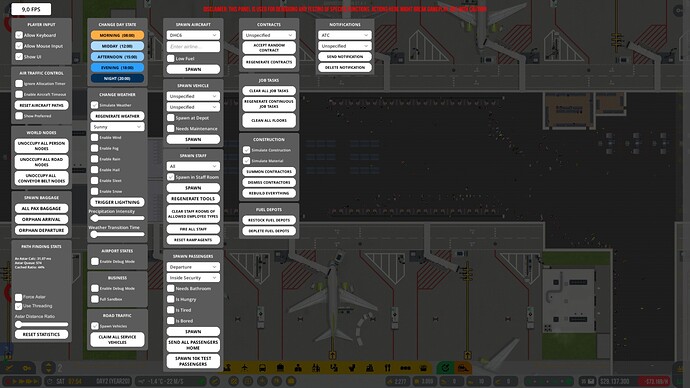Check the Low Fuel checkbox
690x388 pixels.
click(x=171, y=59)
